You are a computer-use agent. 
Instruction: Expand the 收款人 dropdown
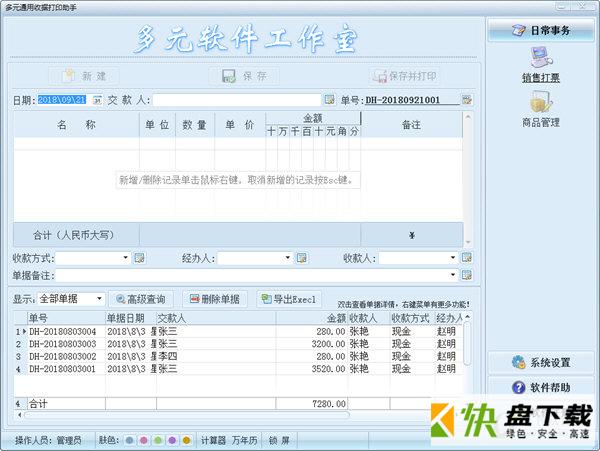[x=453, y=258]
